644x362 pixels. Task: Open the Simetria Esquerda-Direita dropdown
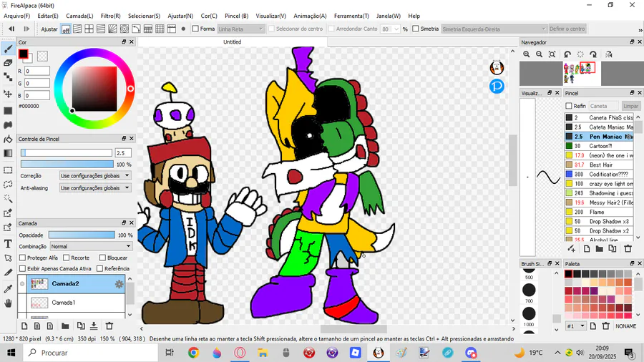click(494, 29)
